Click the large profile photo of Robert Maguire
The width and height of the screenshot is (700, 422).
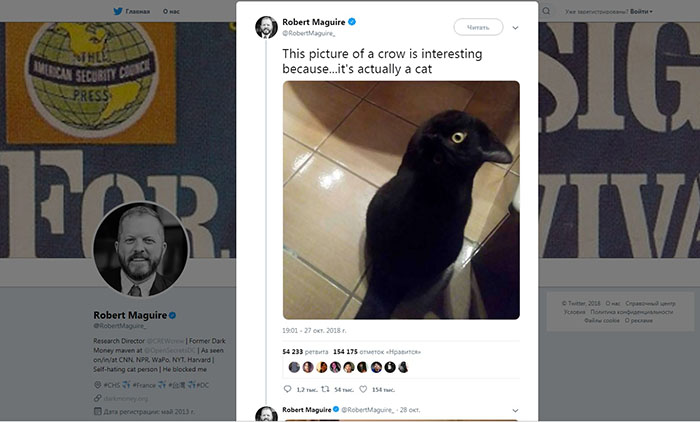click(x=140, y=249)
